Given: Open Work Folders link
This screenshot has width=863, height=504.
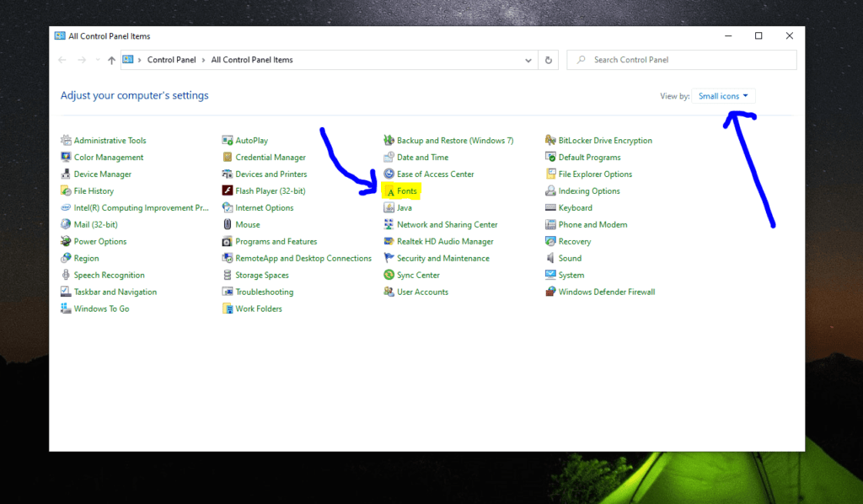Looking at the screenshot, I should pos(259,308).
